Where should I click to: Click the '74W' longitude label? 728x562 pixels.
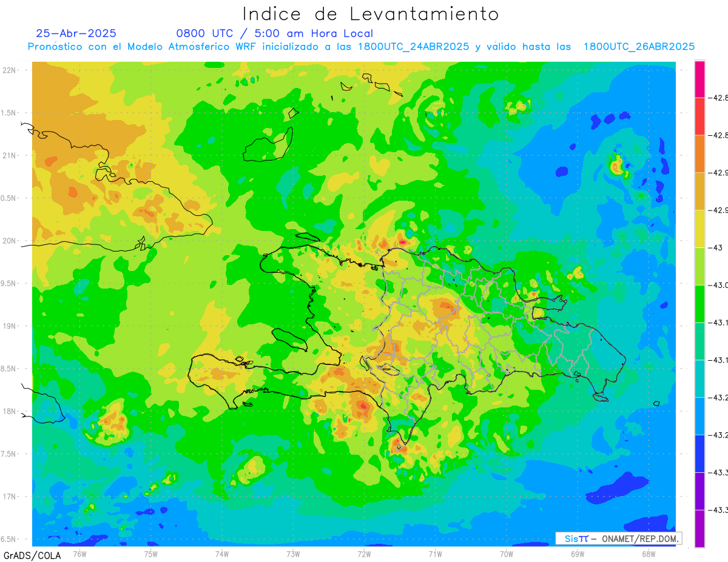click(x=222, y=553)
